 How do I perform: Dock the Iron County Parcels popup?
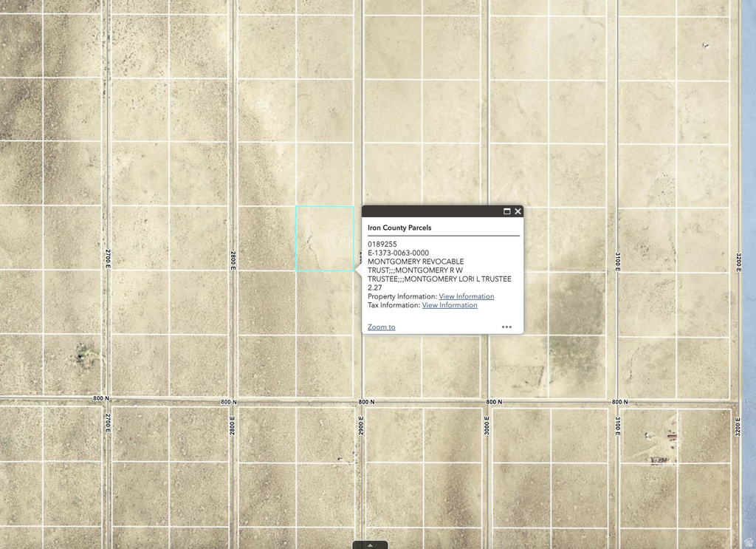coord(506,211)
